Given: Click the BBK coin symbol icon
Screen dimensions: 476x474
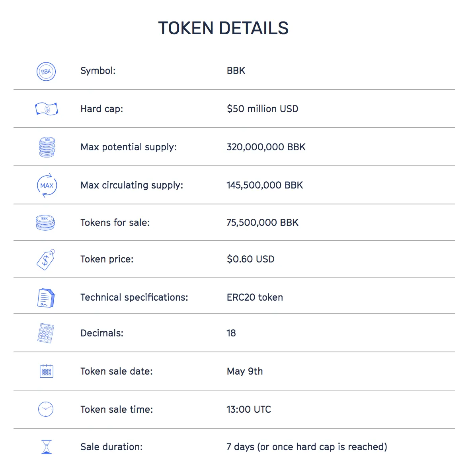Looking at the screenshot, I should [46, 72].
